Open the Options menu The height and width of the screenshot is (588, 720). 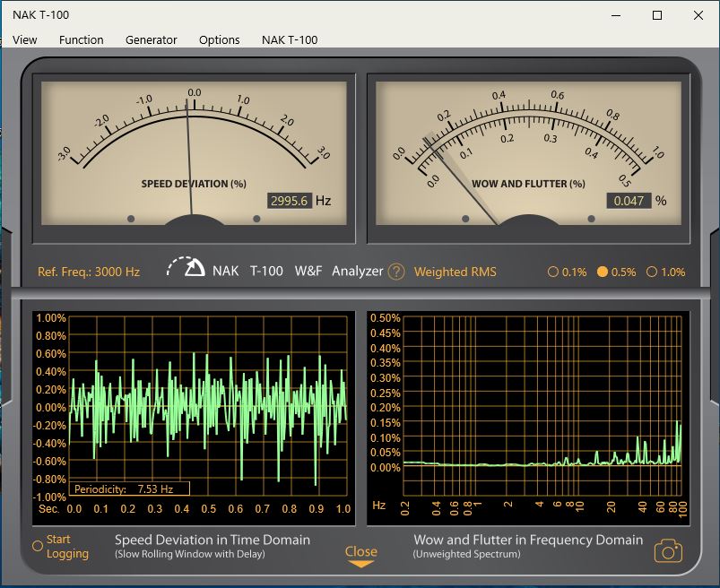click(x=219, y=40)
